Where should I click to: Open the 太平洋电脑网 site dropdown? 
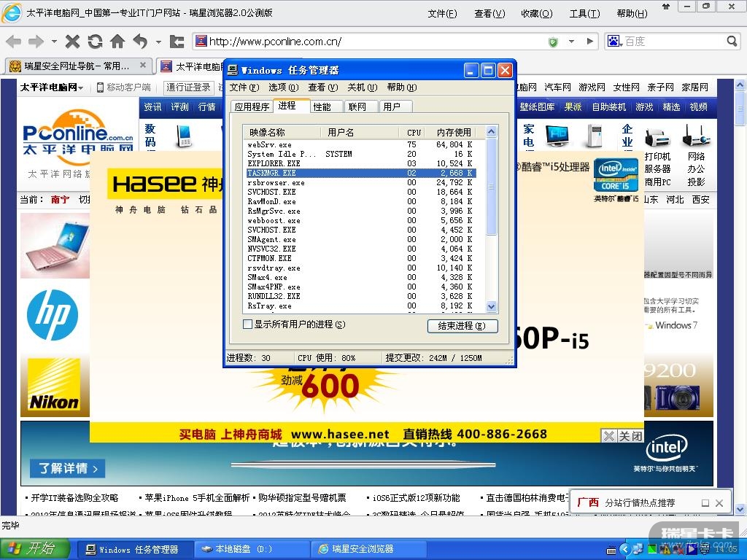pyautogui.click(x=52, y=87)
